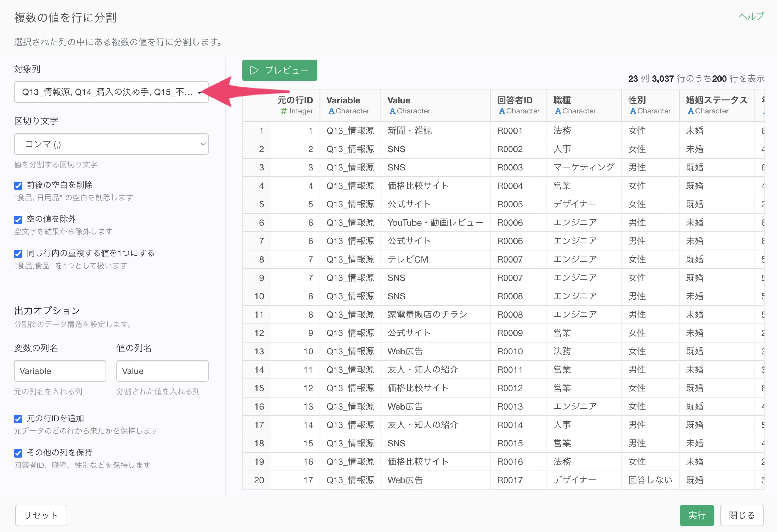Click the 元の行ID column header

click(x=295, y=105)
